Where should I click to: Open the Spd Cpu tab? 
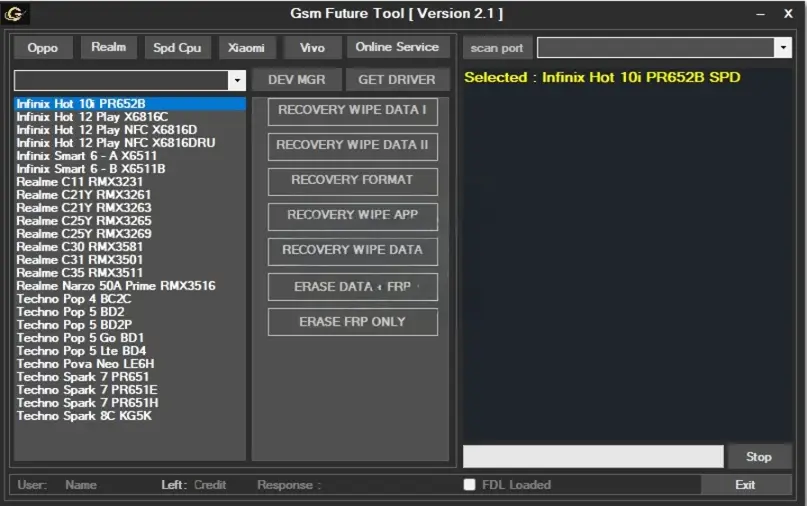(177, 48)
